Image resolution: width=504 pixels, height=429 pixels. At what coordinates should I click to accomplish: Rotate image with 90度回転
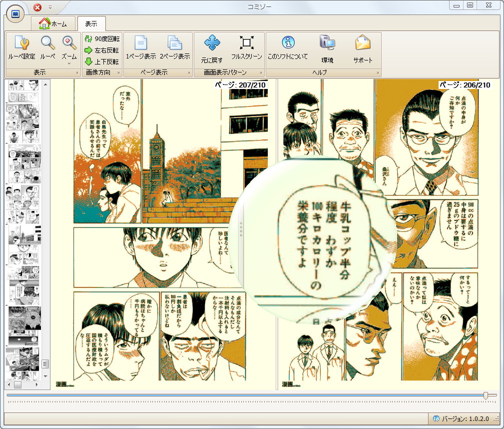(x=102, y=38)
